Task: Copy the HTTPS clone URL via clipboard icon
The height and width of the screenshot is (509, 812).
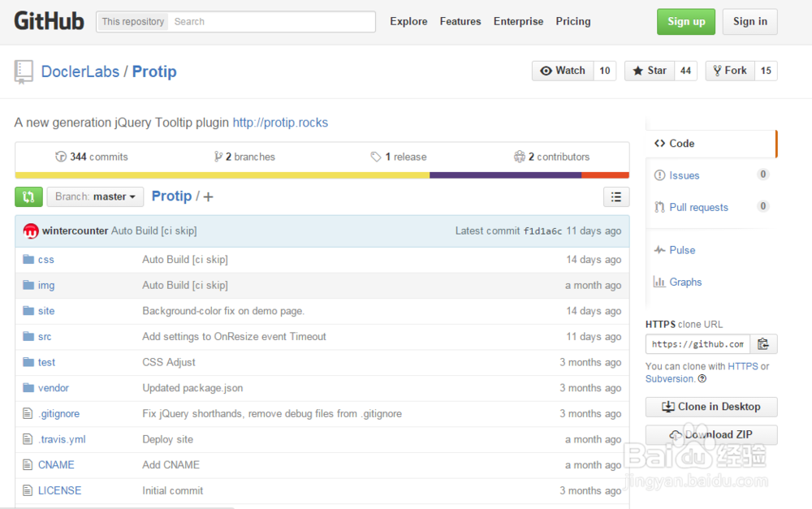Action: 763,343
